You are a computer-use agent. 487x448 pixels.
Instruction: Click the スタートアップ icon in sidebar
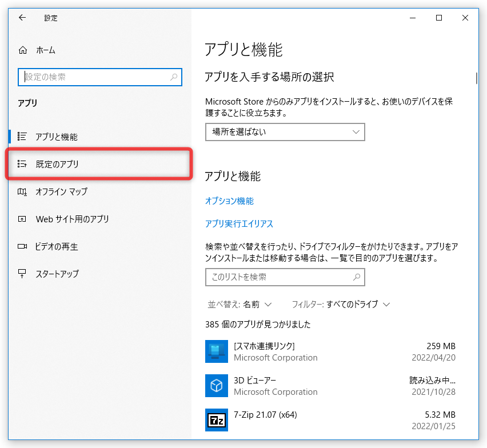[x=22, y=274]
